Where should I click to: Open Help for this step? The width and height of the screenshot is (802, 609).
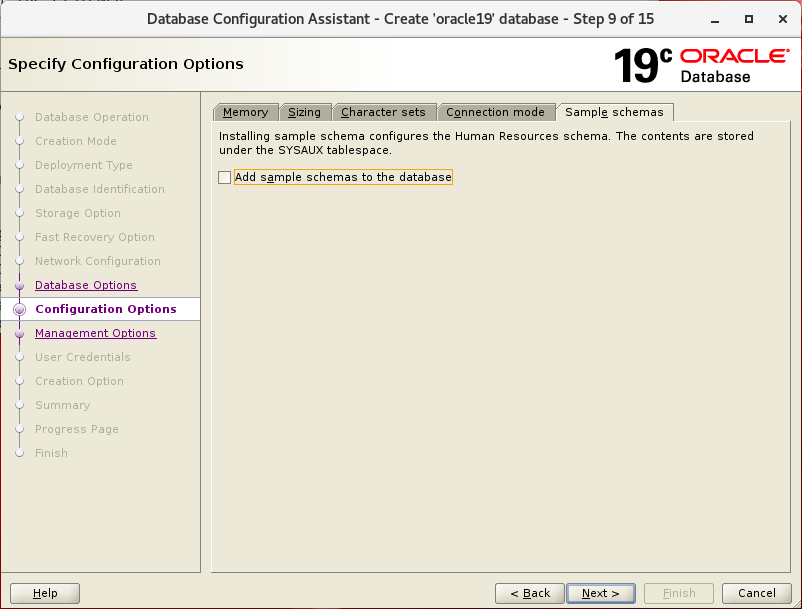pos(45,593)
